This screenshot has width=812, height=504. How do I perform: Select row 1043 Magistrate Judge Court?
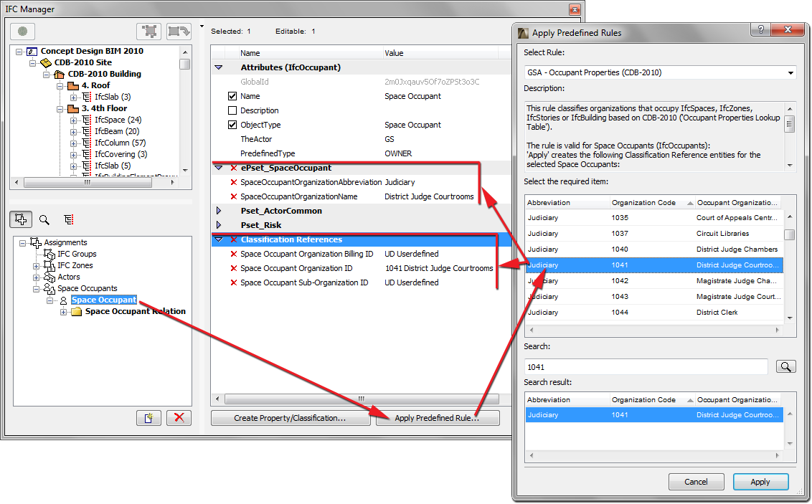654,297
